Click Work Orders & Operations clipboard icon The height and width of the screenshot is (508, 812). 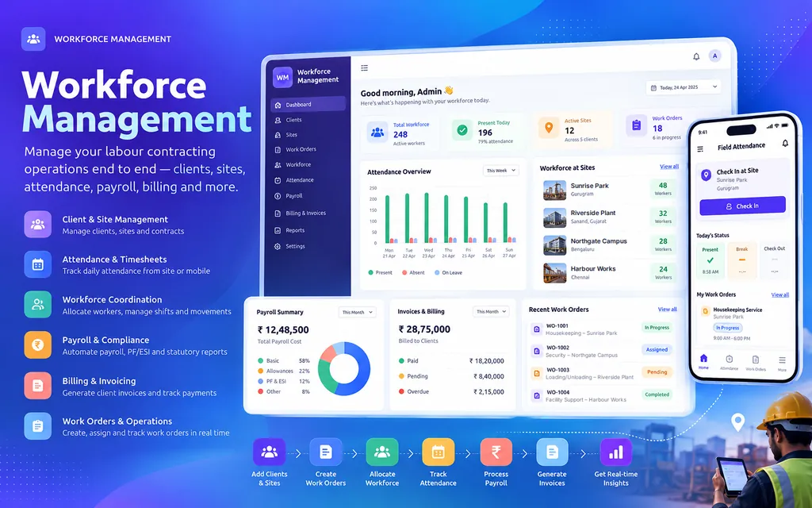tap(38, 426)
